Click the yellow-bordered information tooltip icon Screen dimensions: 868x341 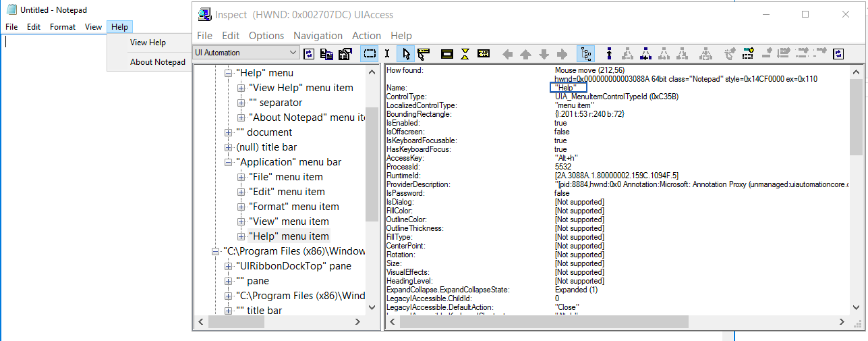point(484,53)
